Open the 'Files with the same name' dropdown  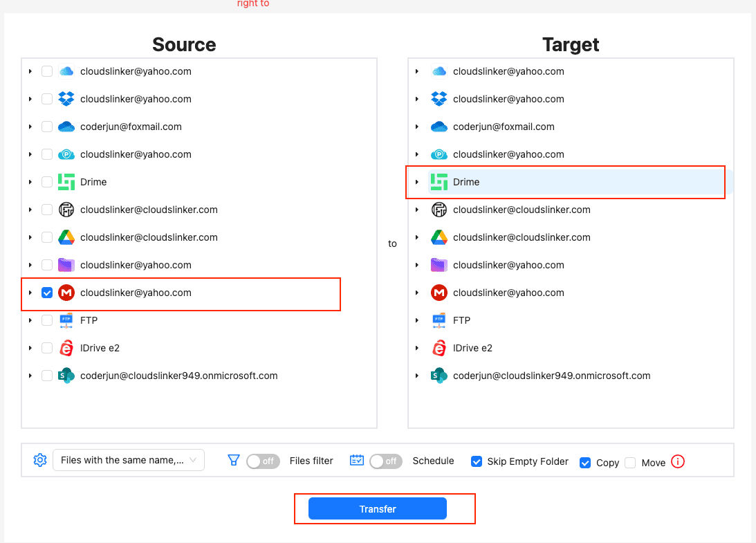(129, 460)
